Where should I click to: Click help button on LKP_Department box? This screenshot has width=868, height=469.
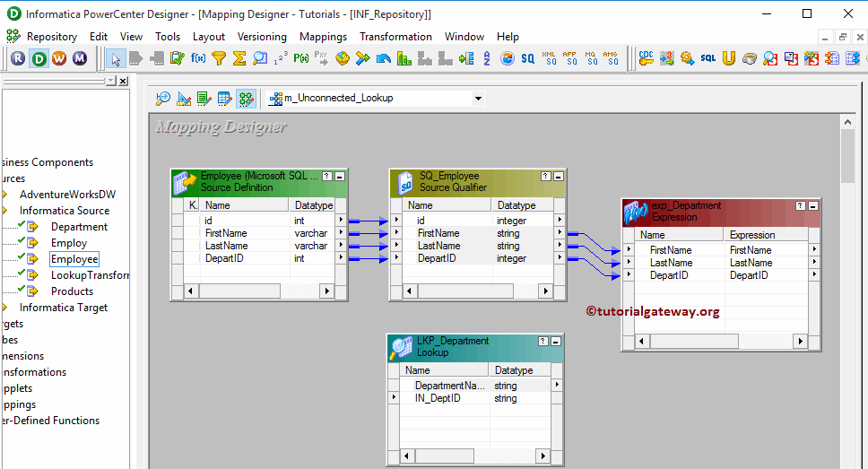point(543,341)
